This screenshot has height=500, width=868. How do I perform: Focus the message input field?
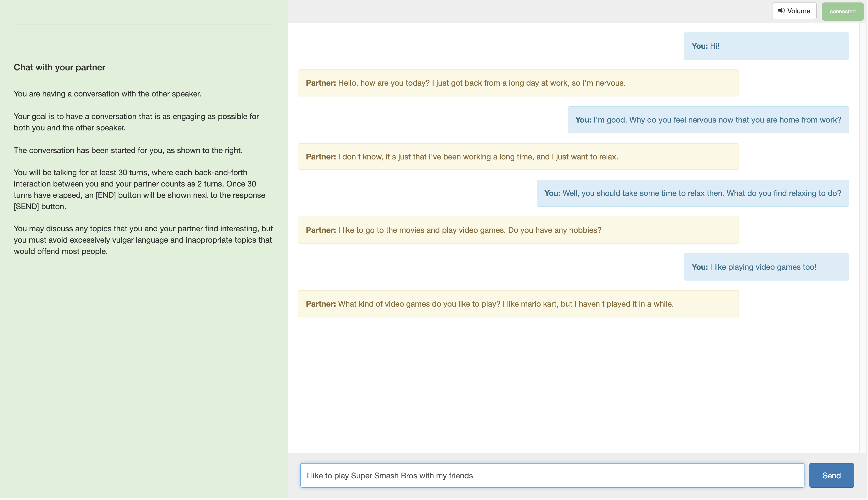pos(552,476)
